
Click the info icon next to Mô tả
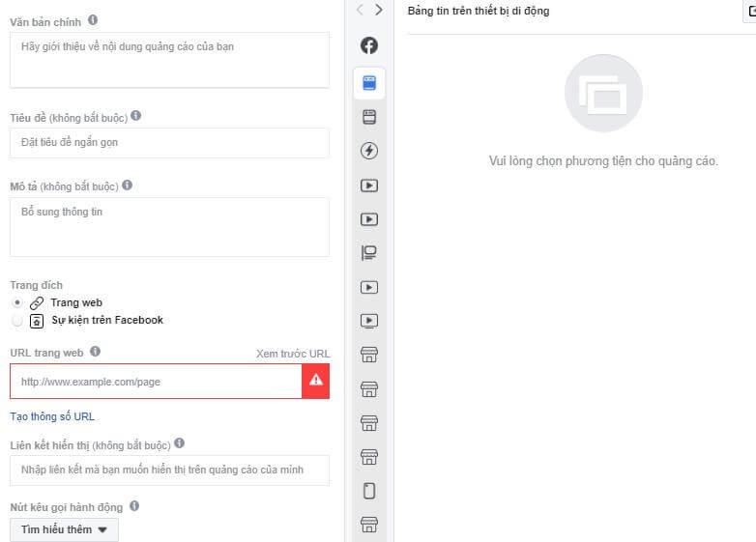(x=127, y=185)
